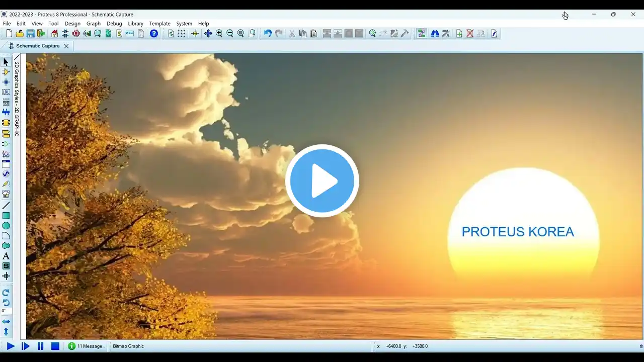Image resolution: width=644 pixels, height=362 pixels.
Task: Stop the simulation with the blue square
Action: [x=55, y=346]
